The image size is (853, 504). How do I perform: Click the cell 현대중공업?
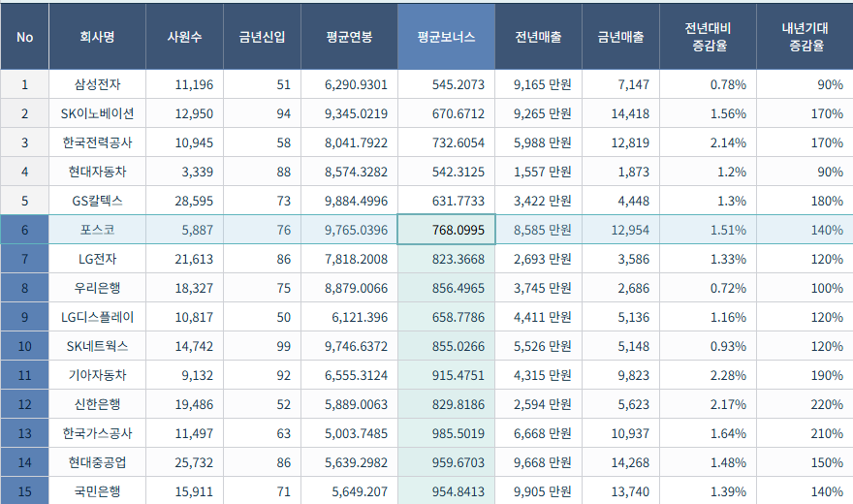(97, 462)
